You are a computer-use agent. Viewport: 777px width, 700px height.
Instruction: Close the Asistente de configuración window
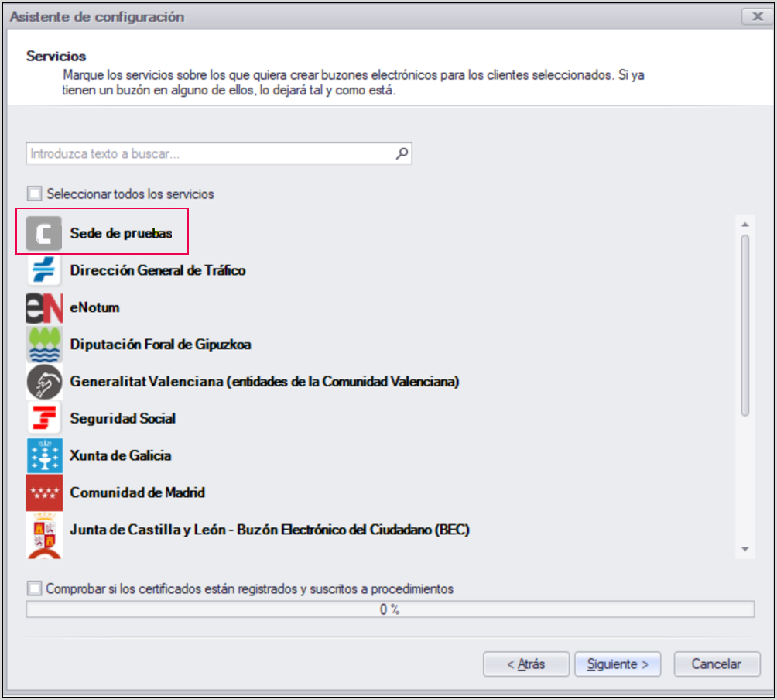point(757,16)
